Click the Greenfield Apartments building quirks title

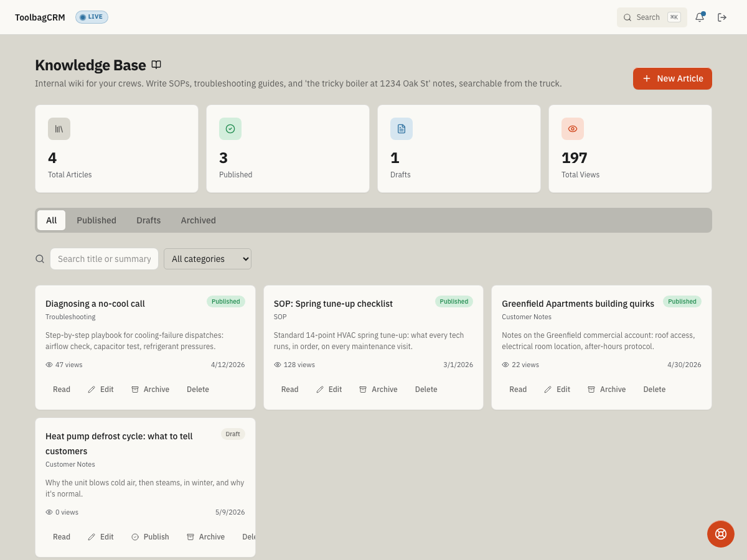578,304
